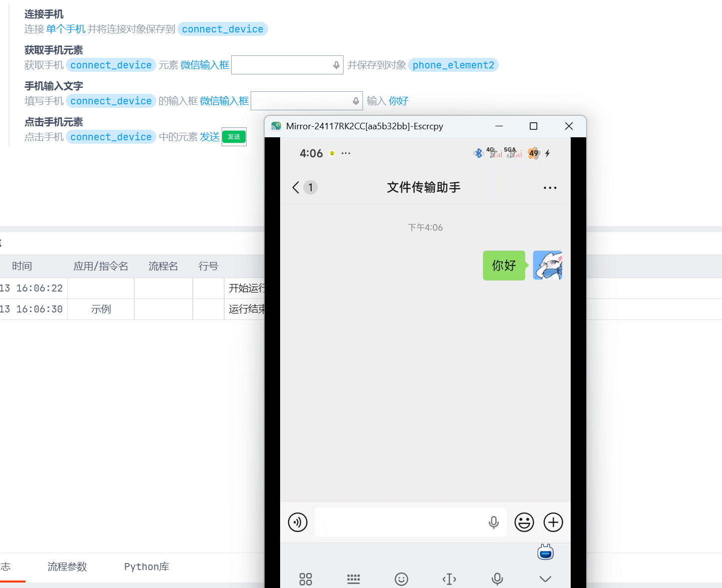The width and height of the screenshot is (722, 588).
Task: Select the keyboard layout icon on the toolbar
Action: tap(354, 579)
